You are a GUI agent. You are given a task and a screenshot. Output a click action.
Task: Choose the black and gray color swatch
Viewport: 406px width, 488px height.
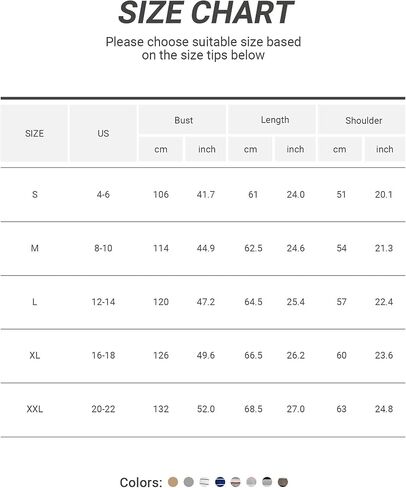coord(267,482)
